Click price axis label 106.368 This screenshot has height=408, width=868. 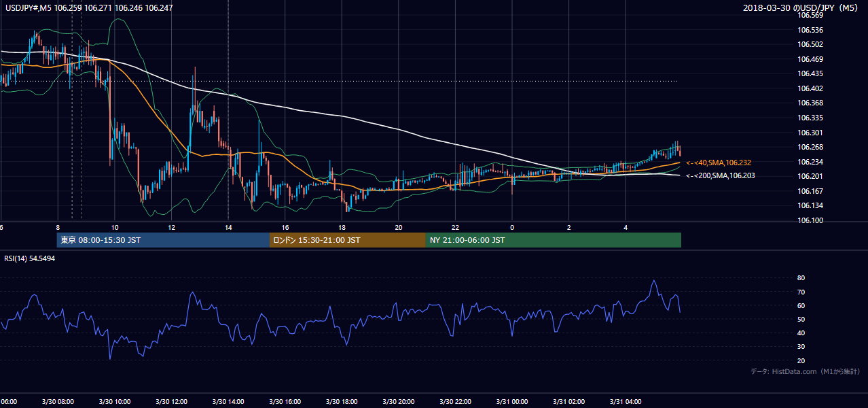(811, 103)
